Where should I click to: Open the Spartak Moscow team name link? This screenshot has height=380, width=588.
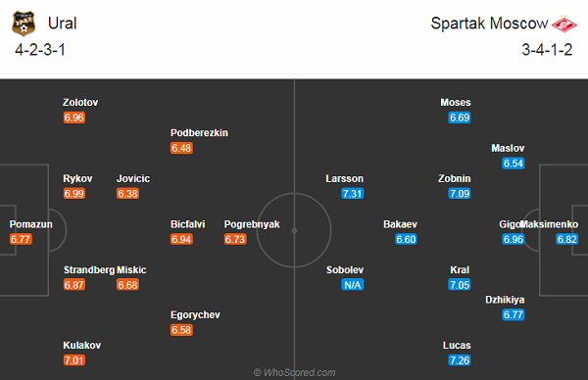[x=489, y=24]
